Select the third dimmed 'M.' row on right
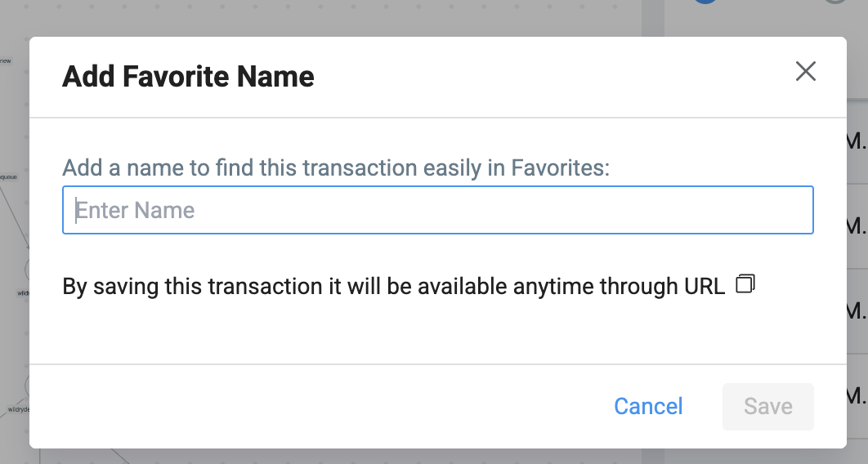 coord(857,310)
